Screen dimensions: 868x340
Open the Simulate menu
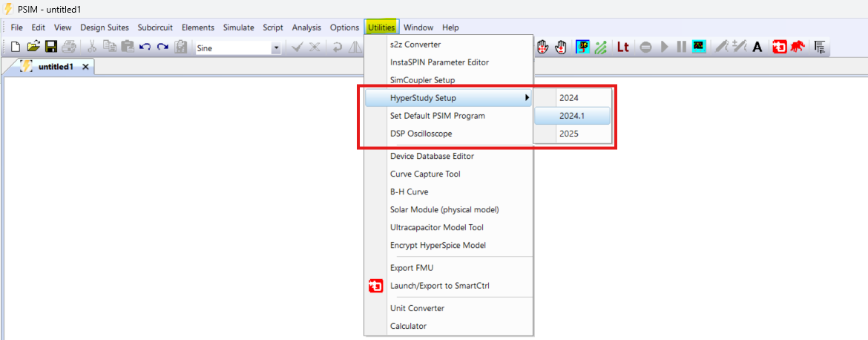click(x=239, y=27)
